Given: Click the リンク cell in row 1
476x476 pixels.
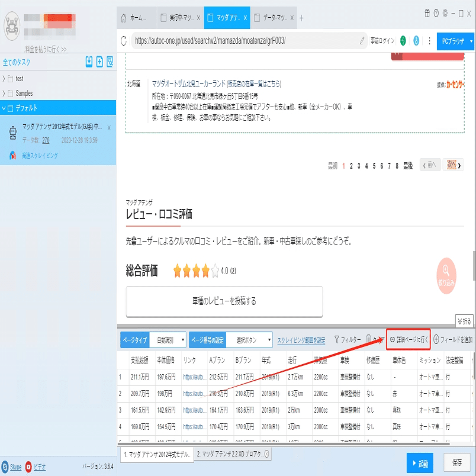Looking at the screenshot, I should pyautogui.click(x=194, y=377).
